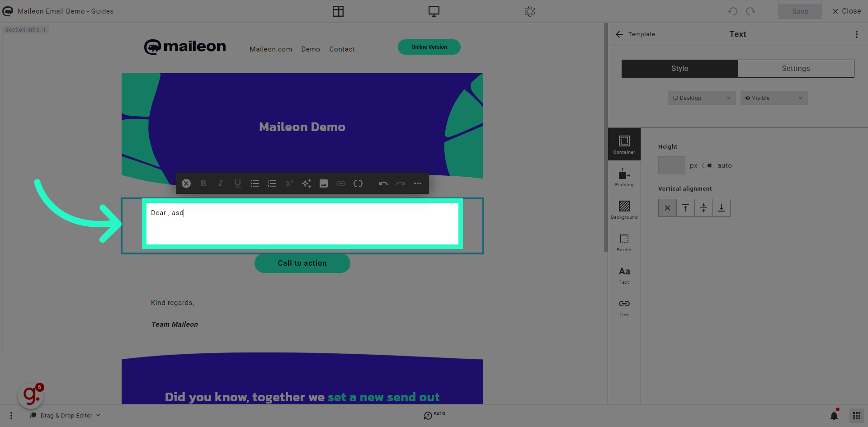This screenshot has width=868, height=427.
Task: Click the Call to action button
Action: tap(302, 263)
